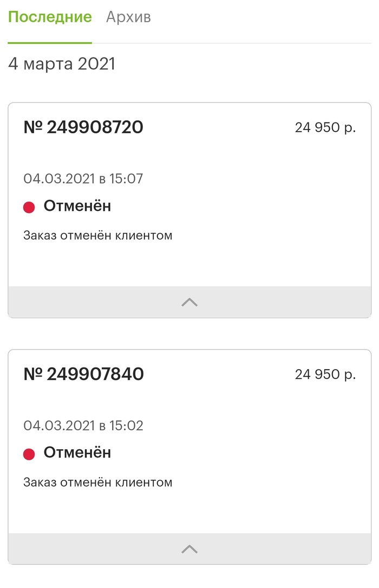The image size is (379, 588).
Task: Click the 24 950 р. price of order 249907840
Action: (325, 374)
